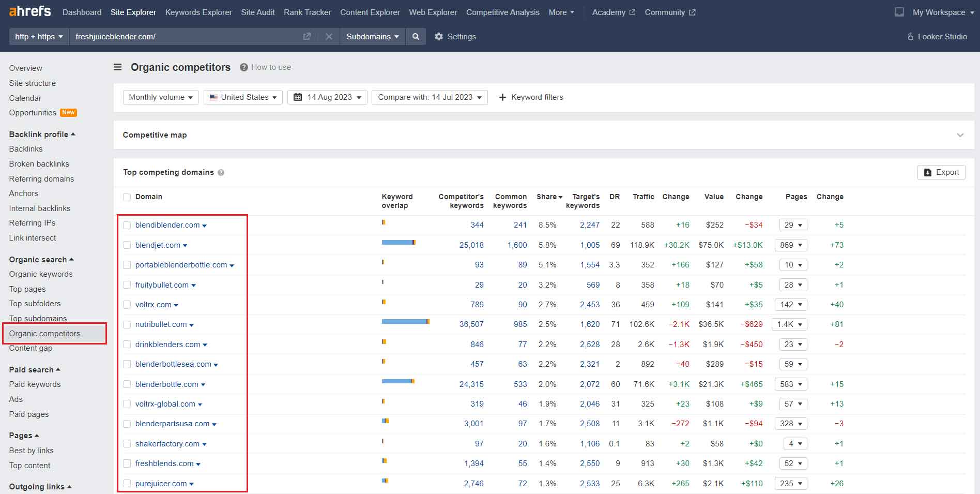Expand the Competitive map section
This screenshot has width=980, height=494.
click(x=960, y=135)
